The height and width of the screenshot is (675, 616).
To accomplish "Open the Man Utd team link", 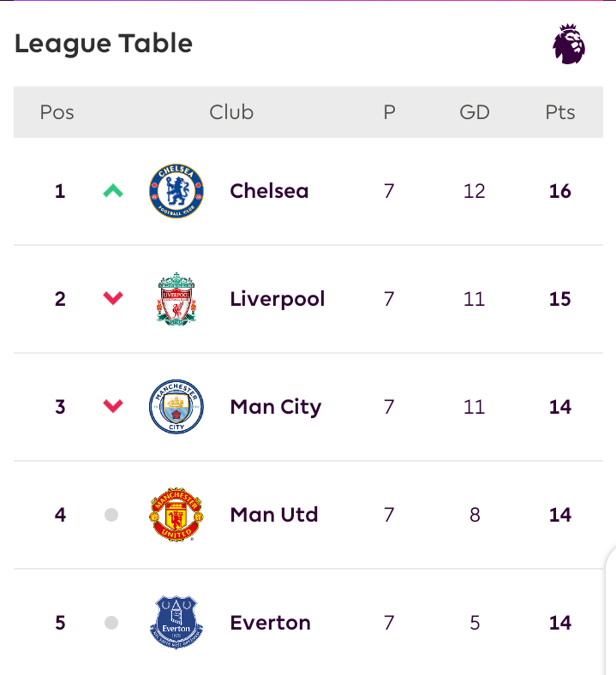I will [x=274, y=515].
